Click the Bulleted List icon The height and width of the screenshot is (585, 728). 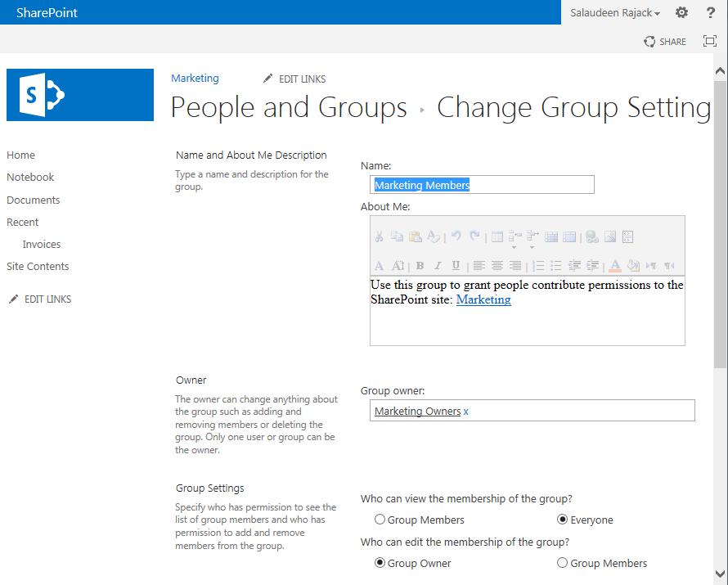pyautogui.click(x=555, y=266)
